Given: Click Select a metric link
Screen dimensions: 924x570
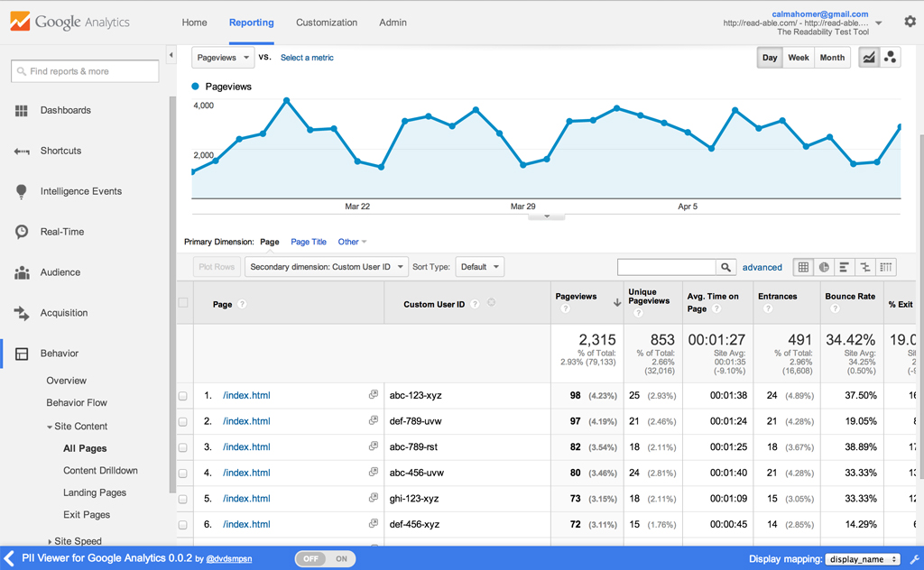Looking at the screenshot, I should point(307,58).
